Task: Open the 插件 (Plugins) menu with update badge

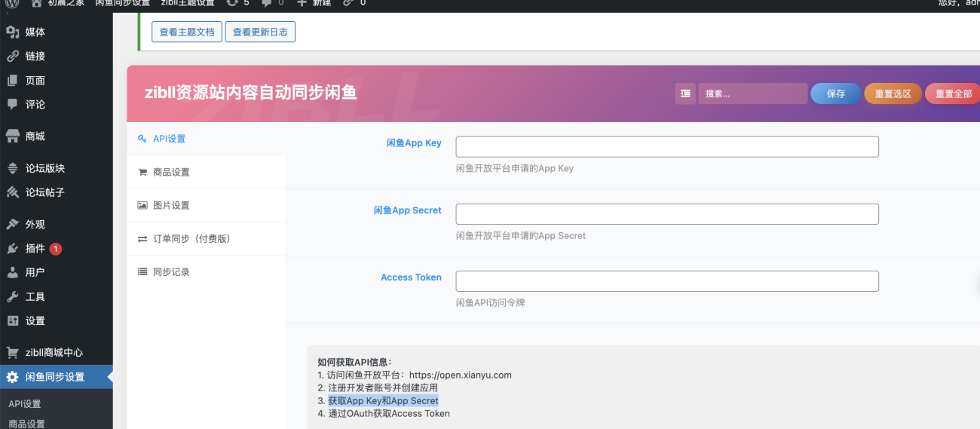Action: point(35,248)
